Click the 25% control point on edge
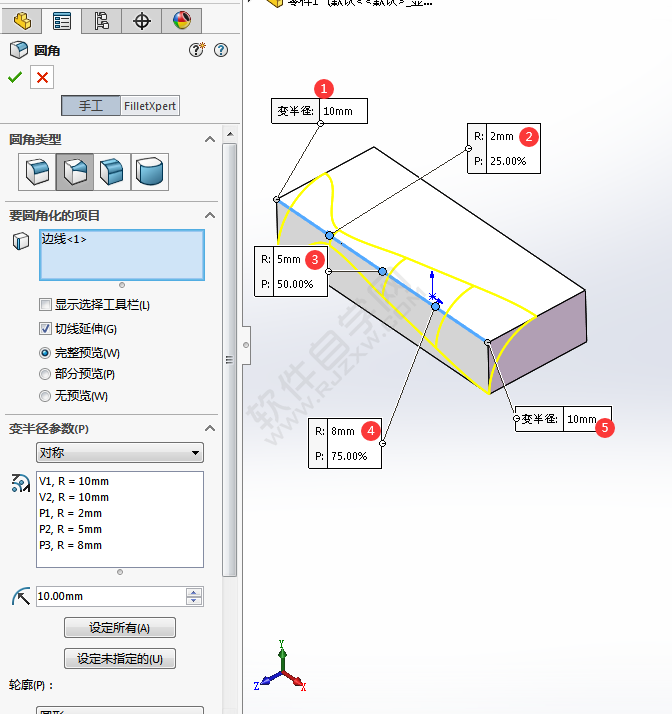 (329, 235)
